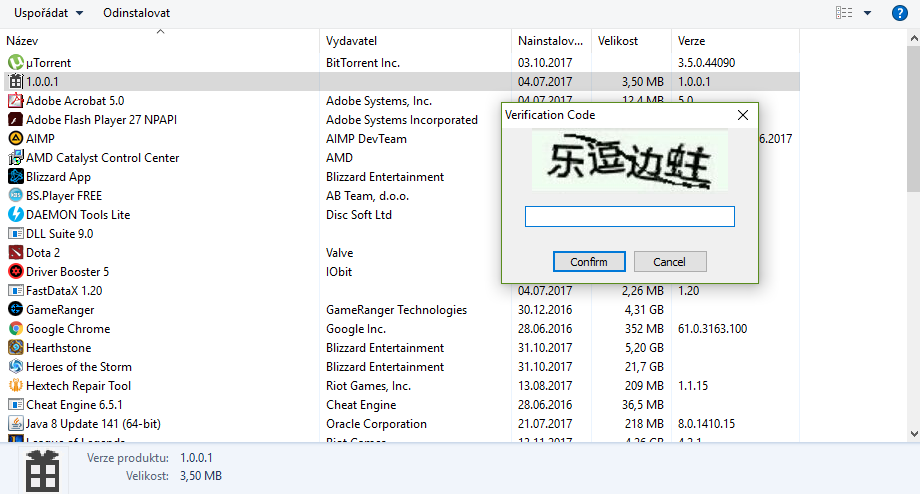Click the scrollbar up arrow
Image resolution: width=920 pixels, height=494 pixels.
[x=914, y=38]
